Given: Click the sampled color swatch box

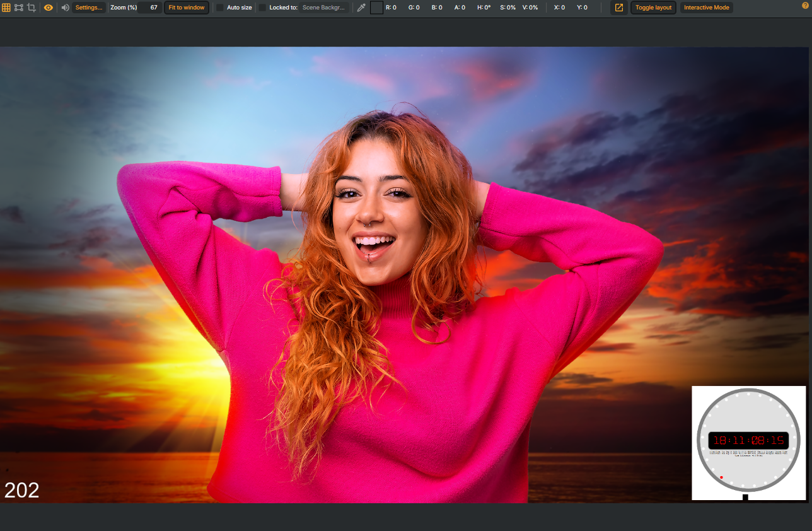Looking at the screenshot, I should tap(376, 8).
